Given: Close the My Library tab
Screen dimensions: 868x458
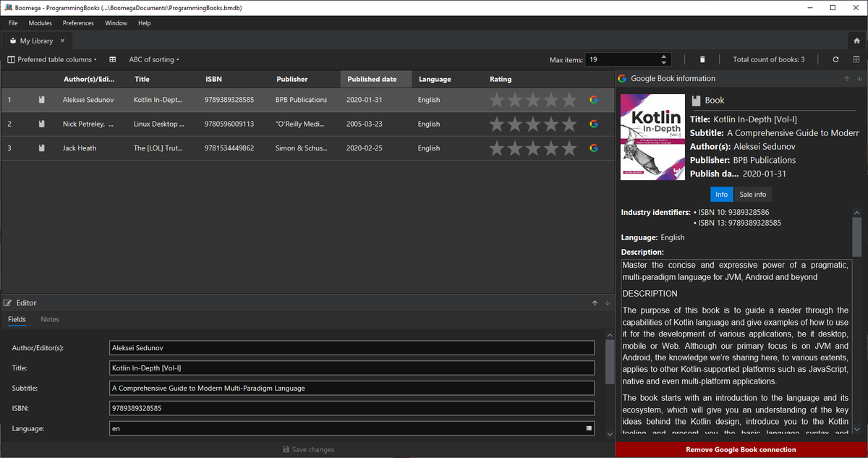Looking at the screenshot, I should click(x=63, y=41).
